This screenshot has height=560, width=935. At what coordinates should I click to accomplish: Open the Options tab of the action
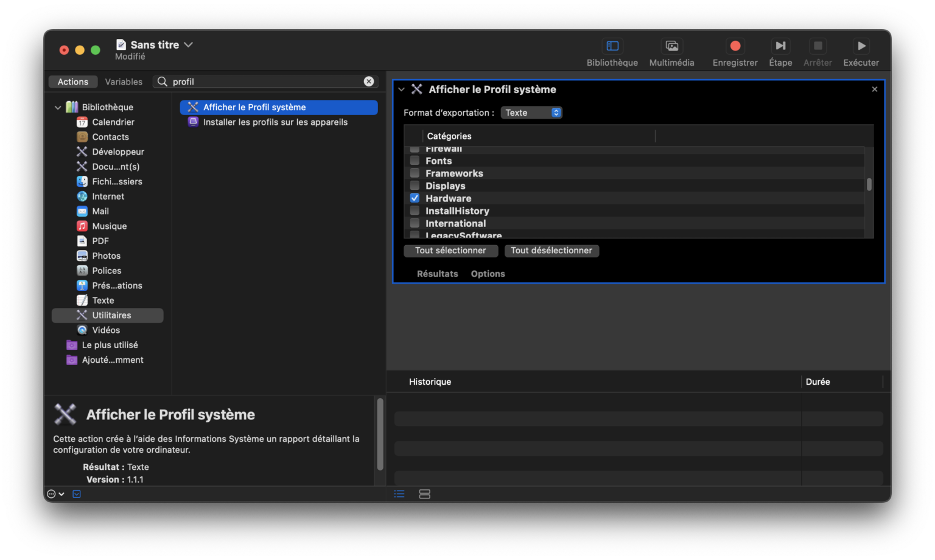487,273
